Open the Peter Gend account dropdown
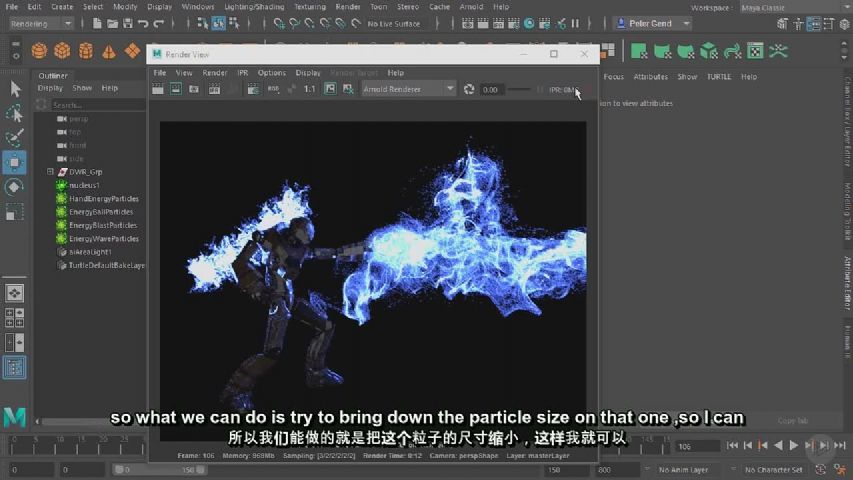Screen dimensions: 853x480 coord(652,23)
